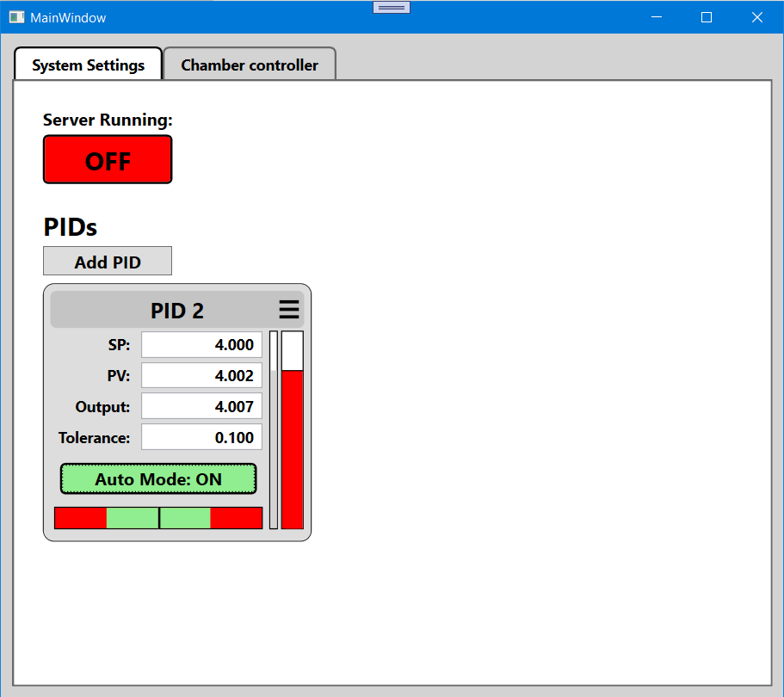This screenshot has width=784, height=697.
Task: Click the left red tolerance segment
Action: (x=77, y=517)
